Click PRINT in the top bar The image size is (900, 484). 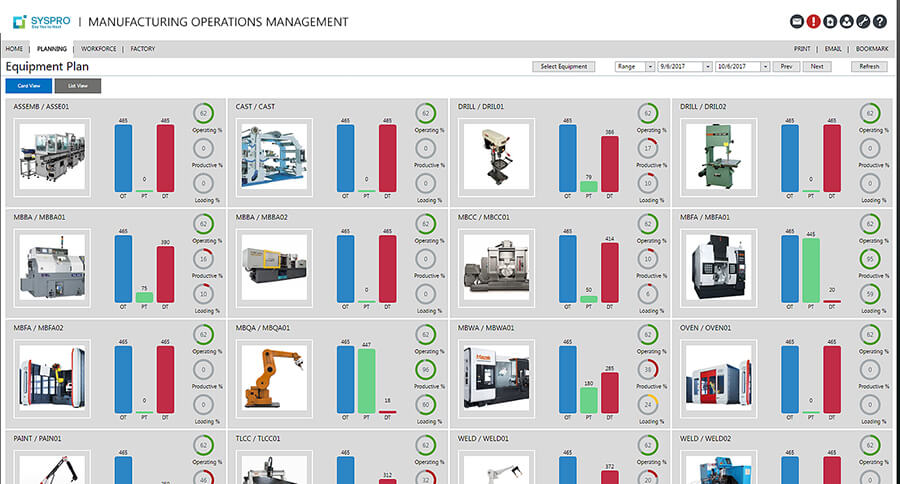802,49
